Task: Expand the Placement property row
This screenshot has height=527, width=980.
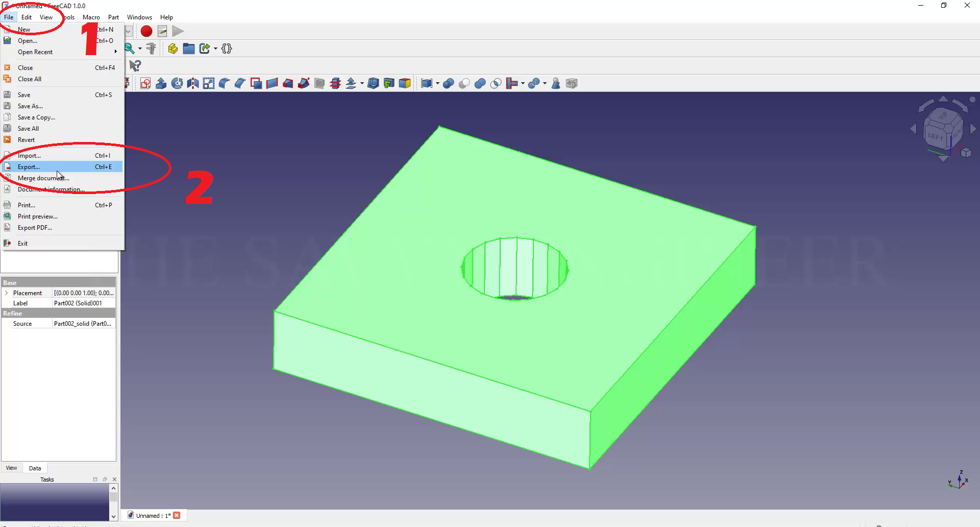Action: (6, 293)
